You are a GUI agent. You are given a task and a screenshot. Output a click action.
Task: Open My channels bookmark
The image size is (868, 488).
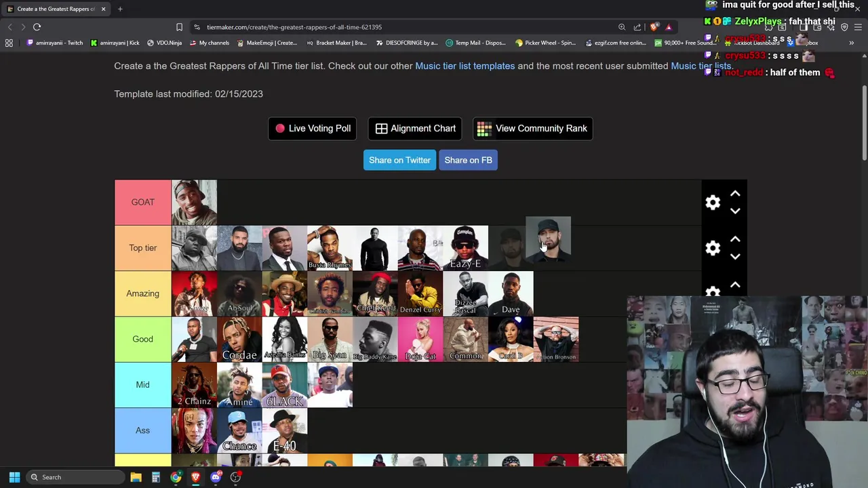coord(210,43)
